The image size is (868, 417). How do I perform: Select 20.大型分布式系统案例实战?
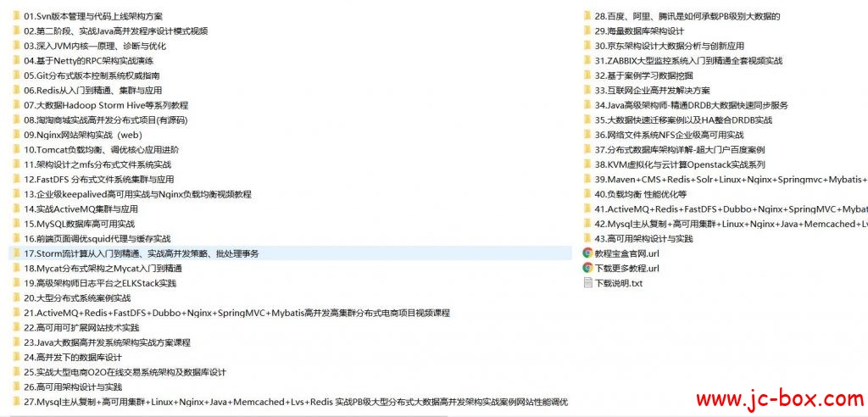click(77, 298)
